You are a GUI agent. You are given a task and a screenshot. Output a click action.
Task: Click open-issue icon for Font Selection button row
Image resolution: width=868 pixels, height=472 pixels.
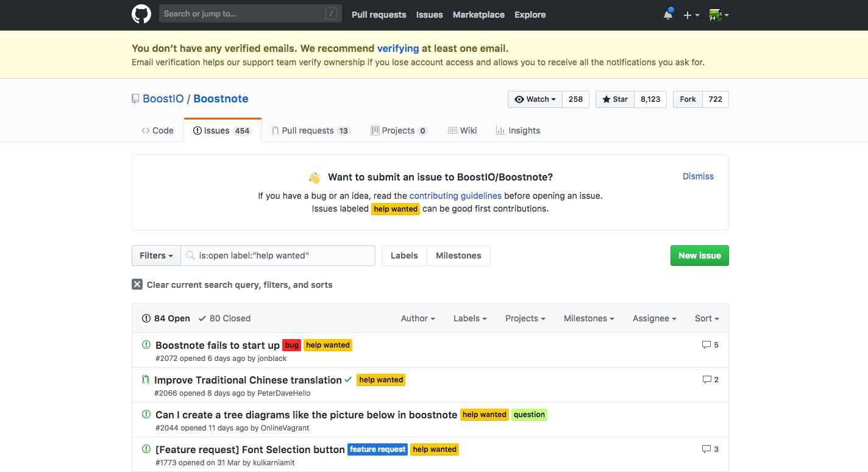146,449
